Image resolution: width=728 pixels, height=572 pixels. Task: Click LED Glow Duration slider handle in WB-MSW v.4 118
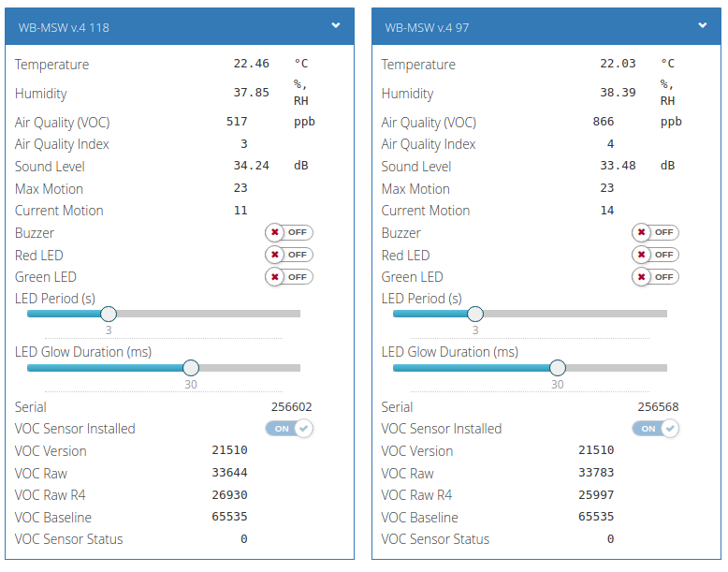coord(191,368)
